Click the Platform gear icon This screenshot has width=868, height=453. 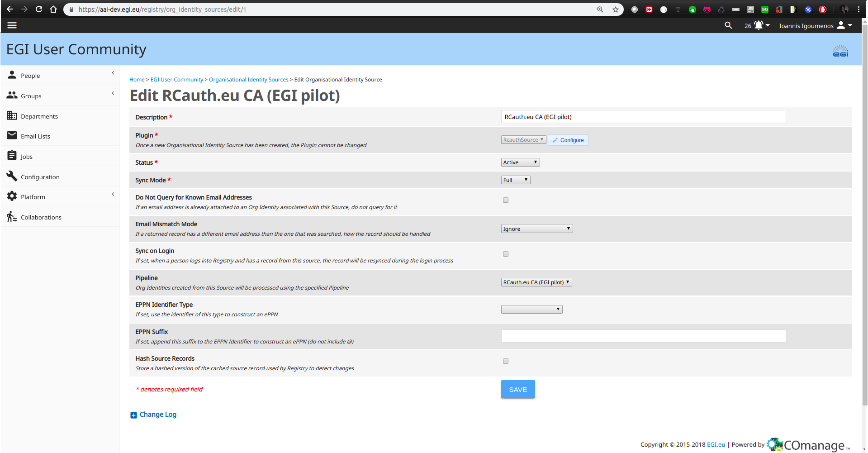(12, 196)
